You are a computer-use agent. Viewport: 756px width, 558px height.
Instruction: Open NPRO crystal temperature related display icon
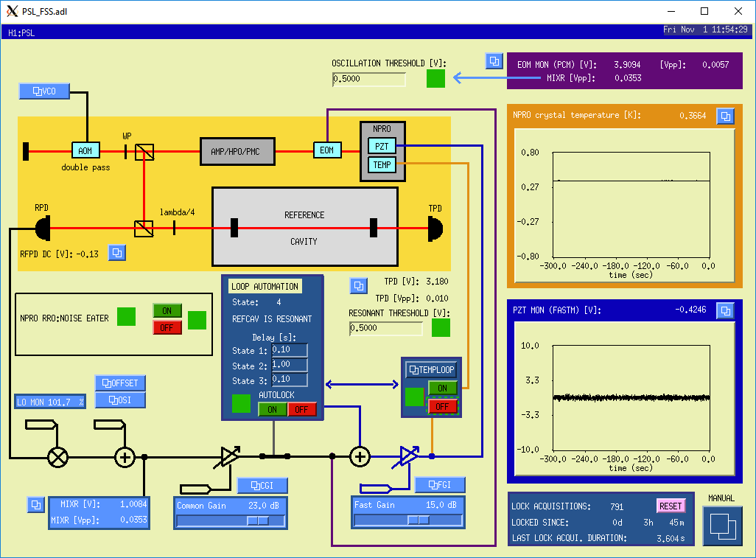726,116
